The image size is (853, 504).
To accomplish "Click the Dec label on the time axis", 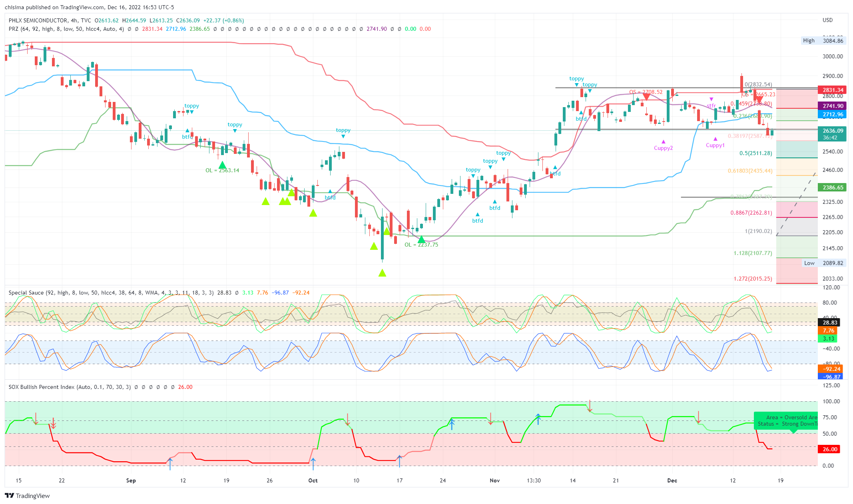I will pos(672,480).
